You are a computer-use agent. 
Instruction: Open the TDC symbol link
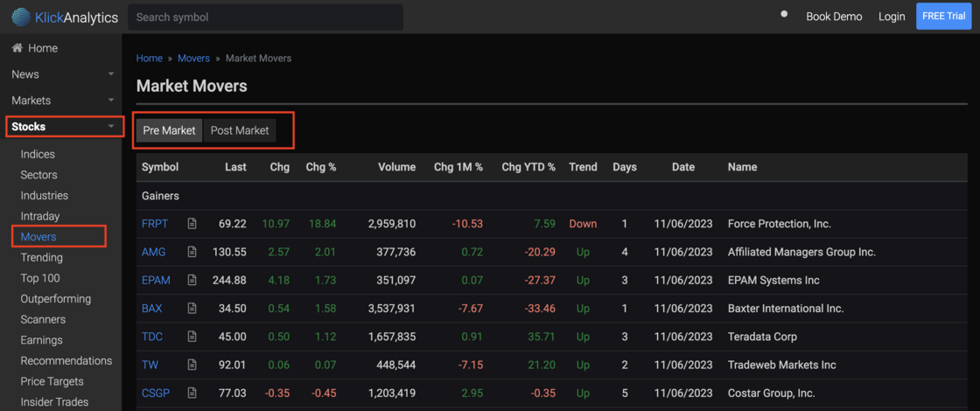click(152, 337)
